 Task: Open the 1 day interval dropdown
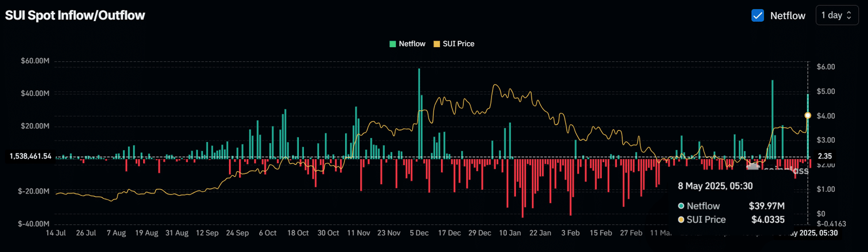click(x=837, y=15)
